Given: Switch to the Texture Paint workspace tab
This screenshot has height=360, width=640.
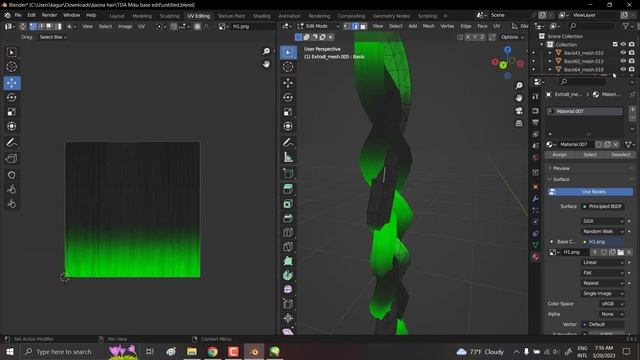Looking at the screenshot, I should tap(231, 16).
